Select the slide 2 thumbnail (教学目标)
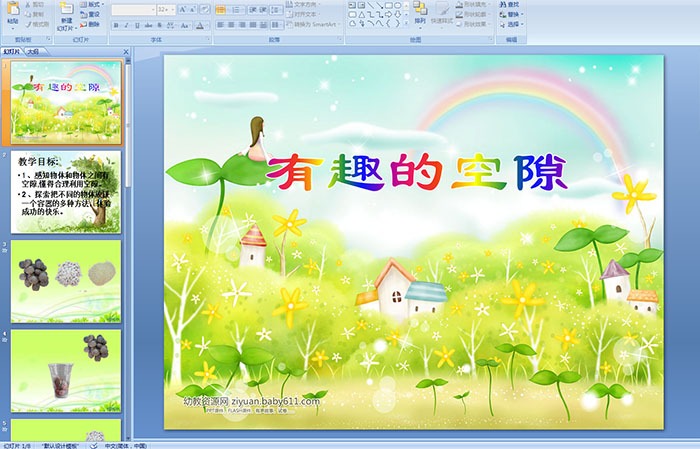The image size is (700, 449). tap(66, 193)
